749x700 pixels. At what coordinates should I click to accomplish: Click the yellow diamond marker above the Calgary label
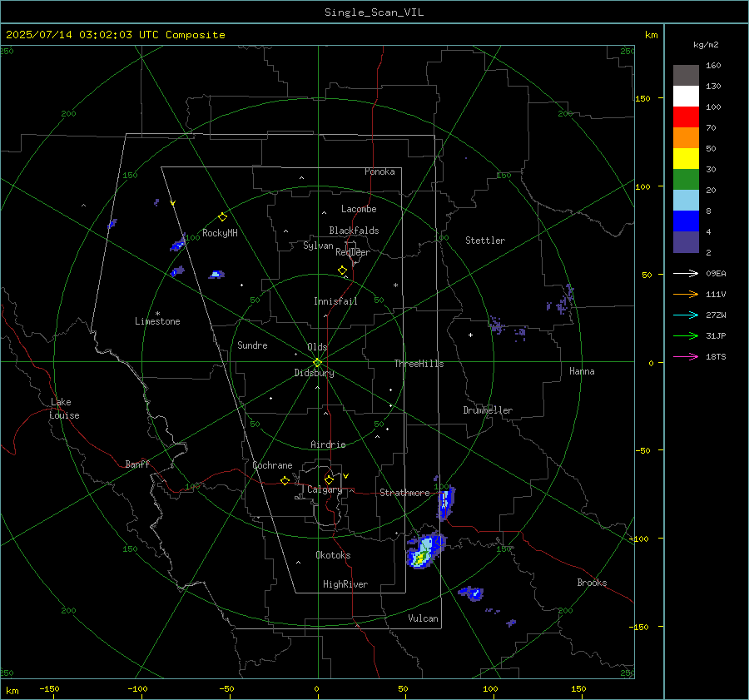pyautogui.click(x=329, y=479)
